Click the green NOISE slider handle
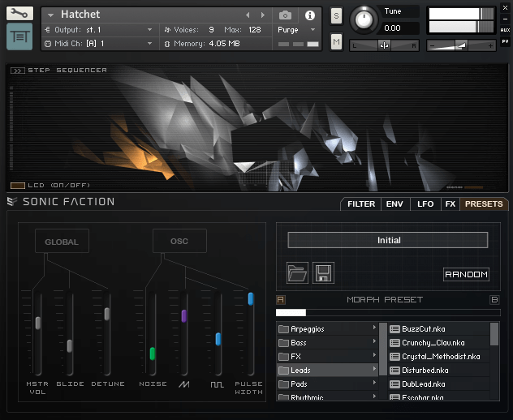Viewport: 513px width, 420px height. pyautogui.click(x=153, y=354)
